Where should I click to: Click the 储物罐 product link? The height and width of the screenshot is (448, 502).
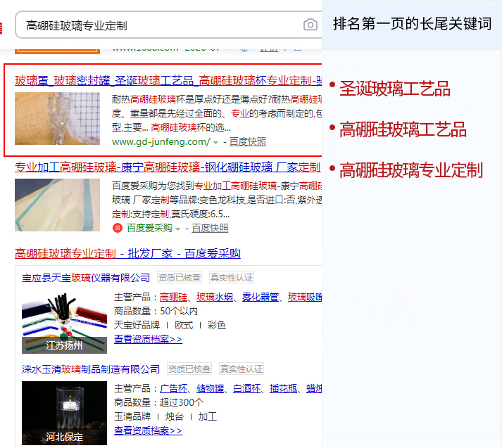tap(210, 388)
